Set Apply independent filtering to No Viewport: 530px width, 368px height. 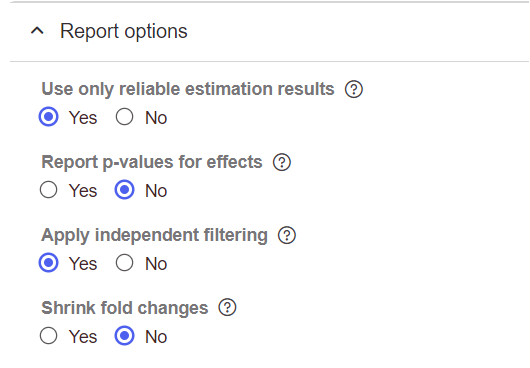(124, 263)
